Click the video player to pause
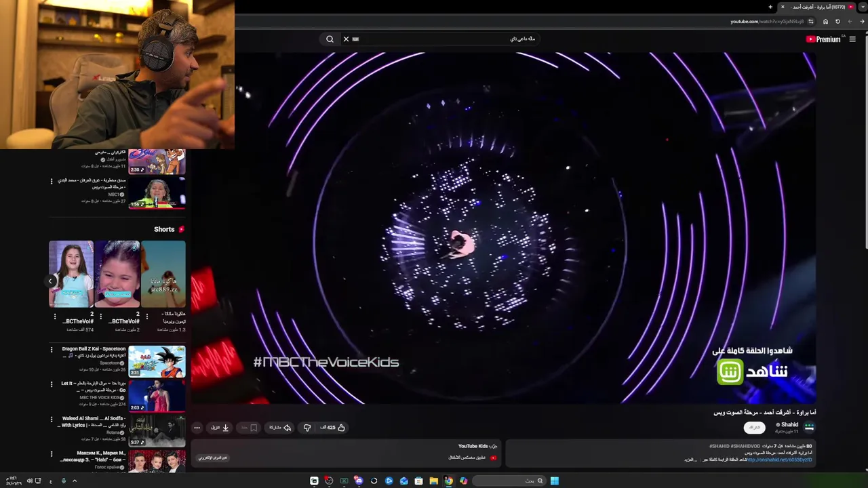 tap(503, 227)
